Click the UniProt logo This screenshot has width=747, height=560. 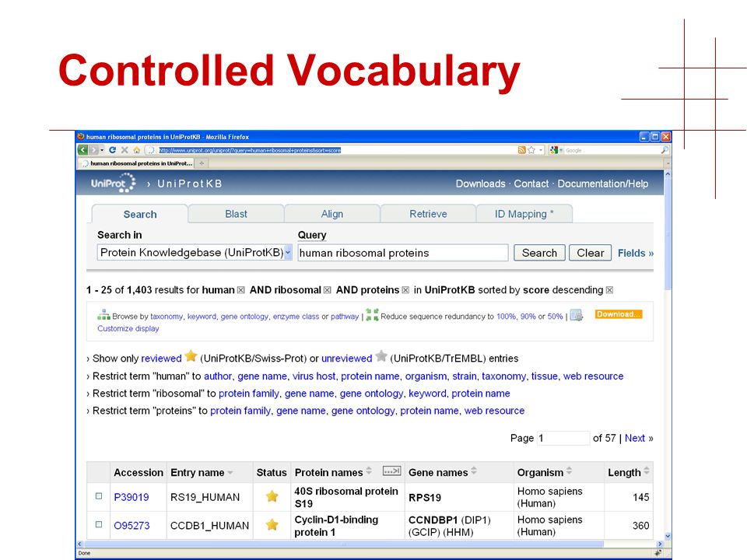[x=114, y=183]
